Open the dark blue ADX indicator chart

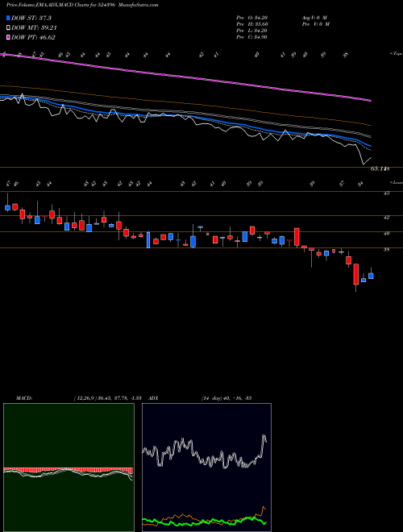206,468
